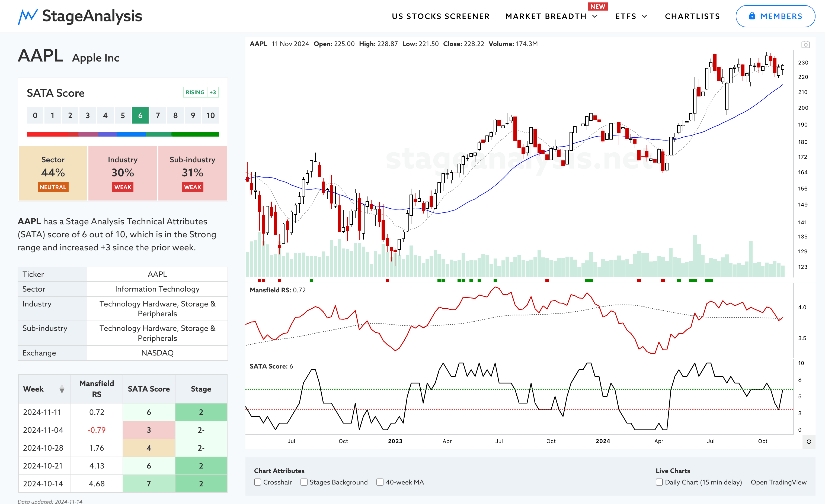
Task: Click the 4.68 Mansfield RS value
Action: [x=97, y=484]
